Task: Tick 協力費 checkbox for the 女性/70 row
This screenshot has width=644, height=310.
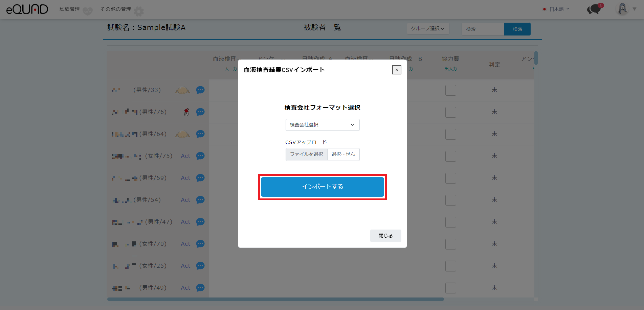Action: [x=450, y=244]
